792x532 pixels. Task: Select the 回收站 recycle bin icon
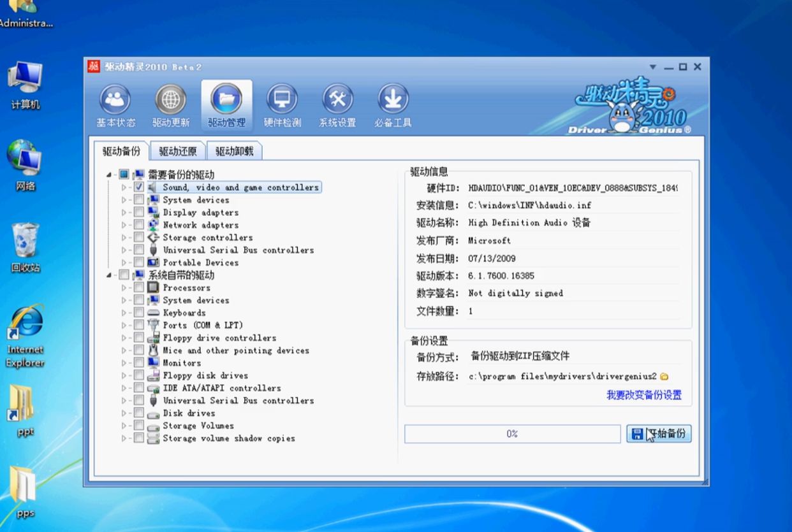26,240
